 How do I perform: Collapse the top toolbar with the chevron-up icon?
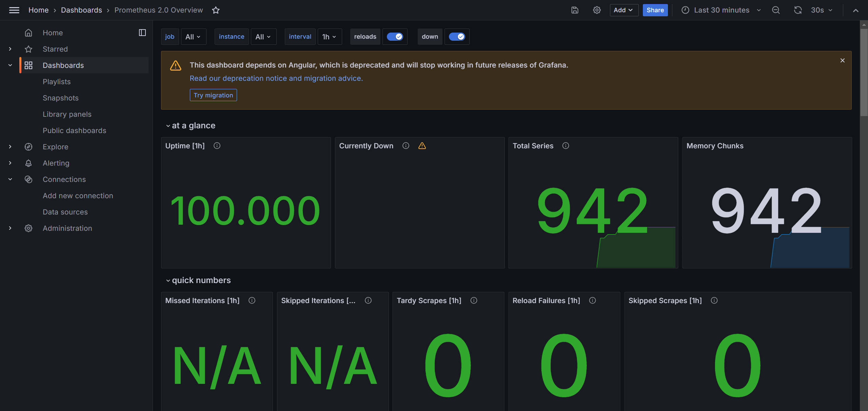point(855,11)
